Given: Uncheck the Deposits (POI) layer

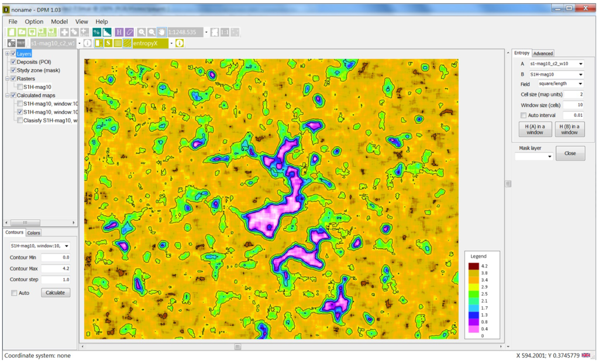Looking at the screenshot, I should coord(13,61).
